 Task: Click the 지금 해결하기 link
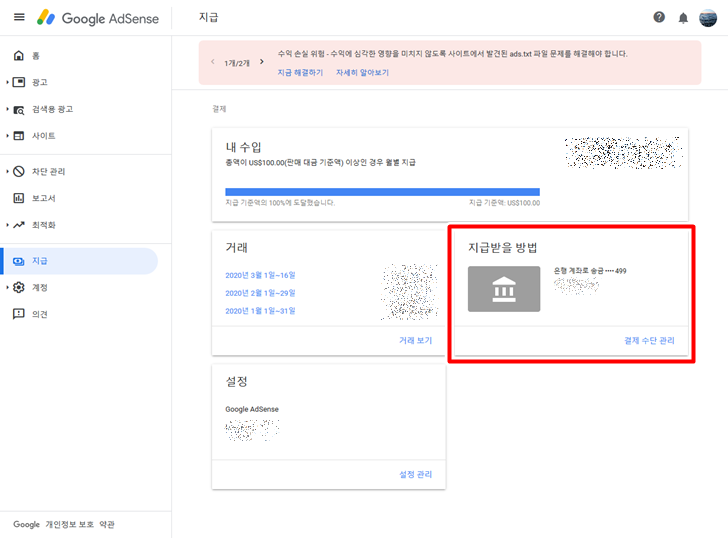tap(301, 73)
